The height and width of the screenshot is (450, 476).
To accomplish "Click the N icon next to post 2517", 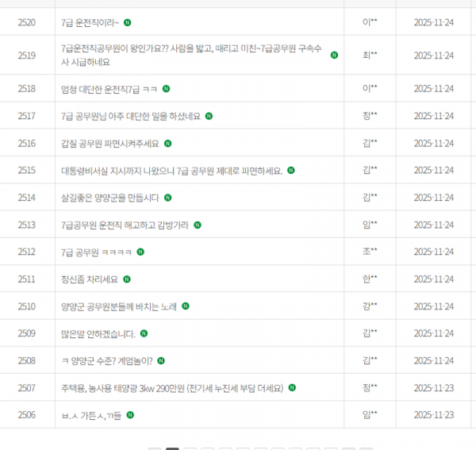I will (209, 115).
